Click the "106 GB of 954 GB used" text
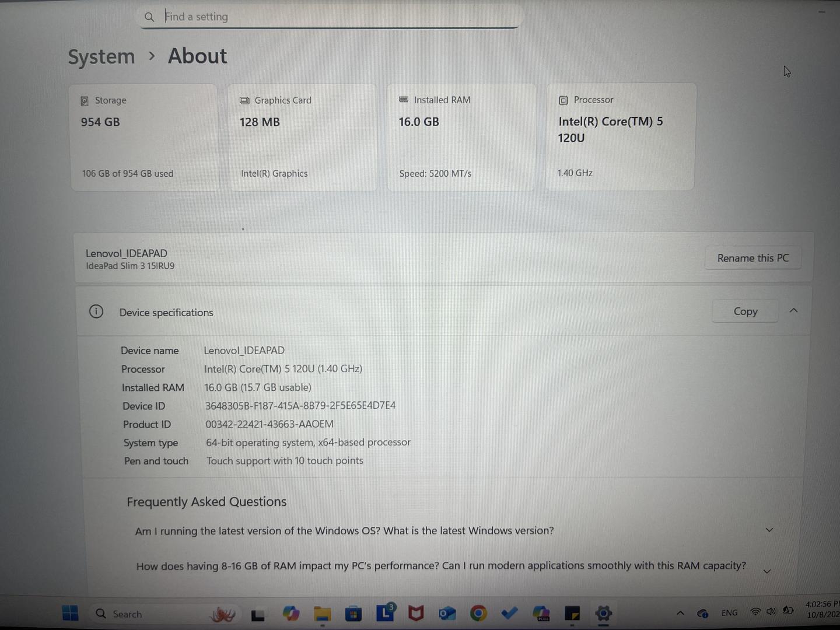840x630 pixels. 128,174
